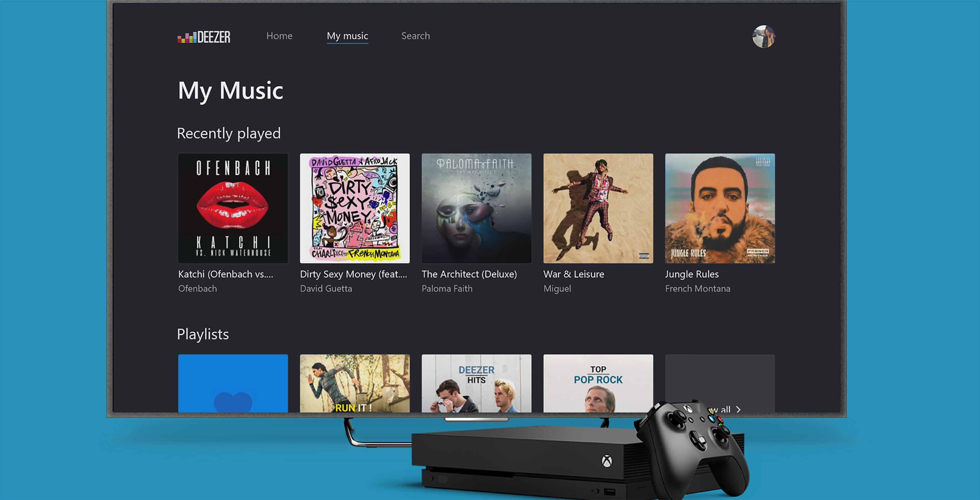
Task: Switch to the Home tab
Action: coord(279,36)
